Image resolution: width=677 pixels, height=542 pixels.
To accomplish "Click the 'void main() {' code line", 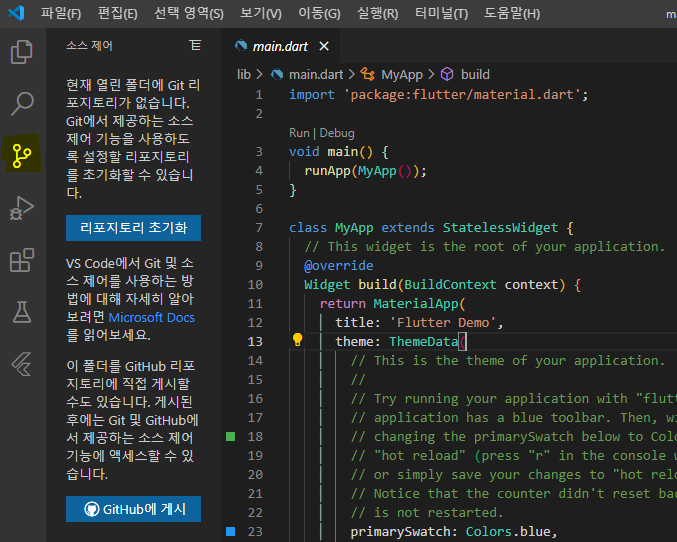I will coord(339,152).
